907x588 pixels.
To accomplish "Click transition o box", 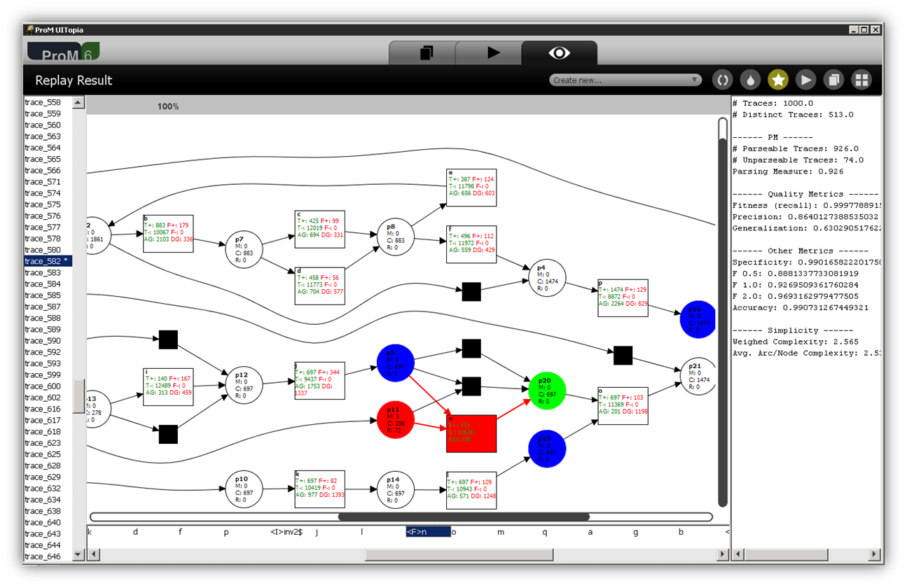I will (x=623, y=406).
